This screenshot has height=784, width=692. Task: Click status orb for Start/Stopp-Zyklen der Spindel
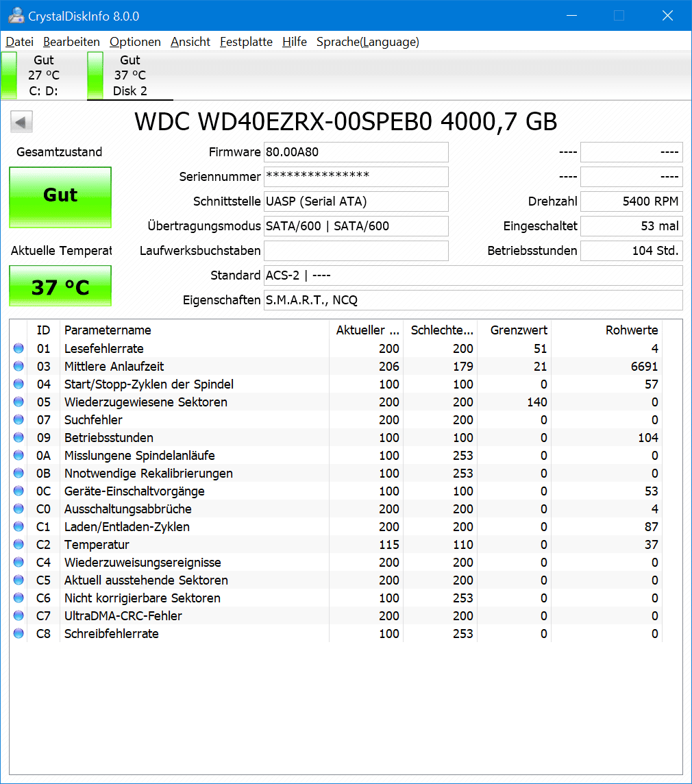pos(18,384)
